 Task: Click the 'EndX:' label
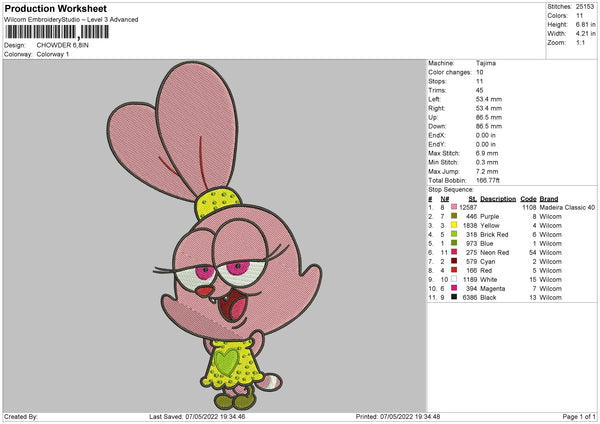437,135
